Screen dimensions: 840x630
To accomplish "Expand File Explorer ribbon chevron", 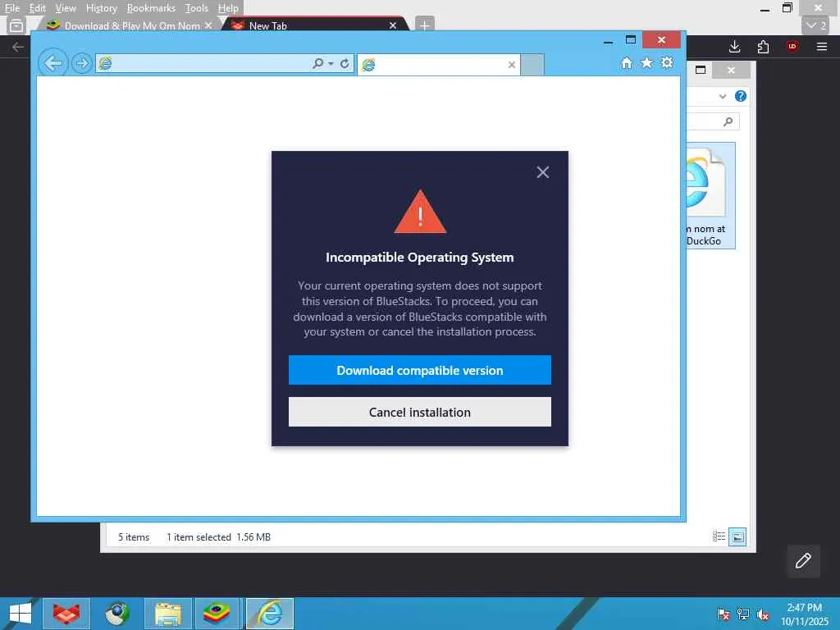I will (723, 97).
